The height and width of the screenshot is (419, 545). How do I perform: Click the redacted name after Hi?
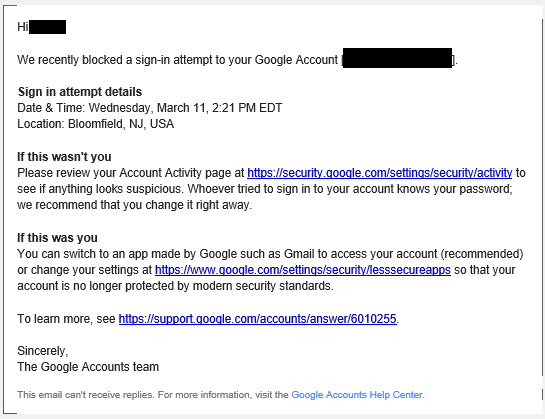coord(47,27)
